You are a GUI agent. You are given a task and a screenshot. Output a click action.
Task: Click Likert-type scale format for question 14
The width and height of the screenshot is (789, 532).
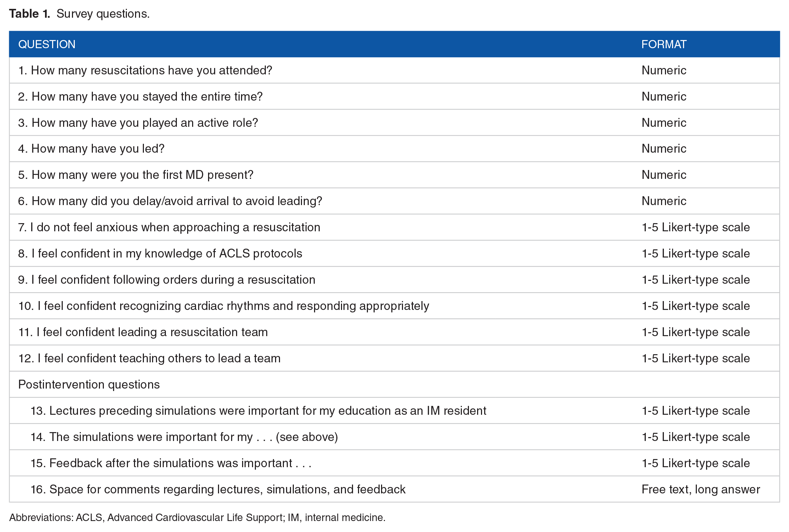coord(696,437)
